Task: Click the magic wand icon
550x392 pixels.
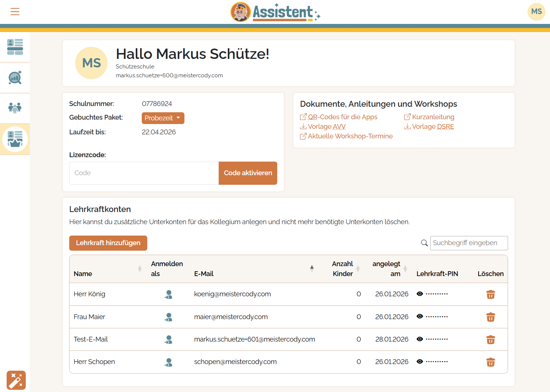Action: coord(16,380)
